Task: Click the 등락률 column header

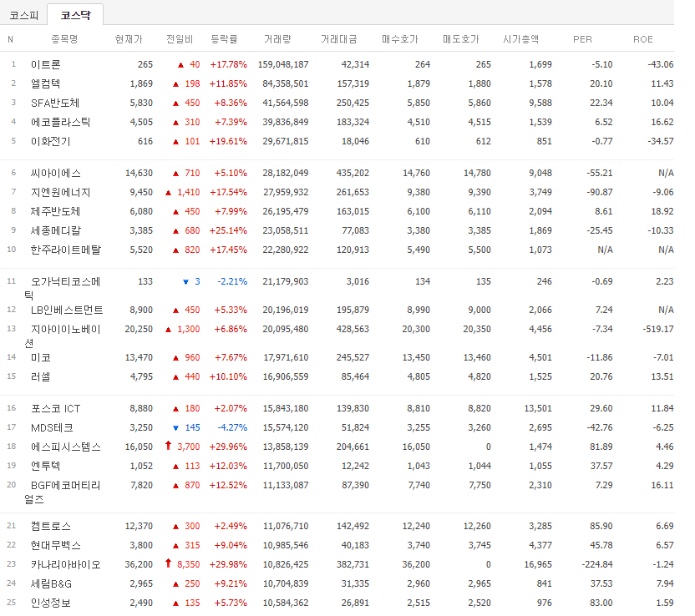Action: [224, 39]
